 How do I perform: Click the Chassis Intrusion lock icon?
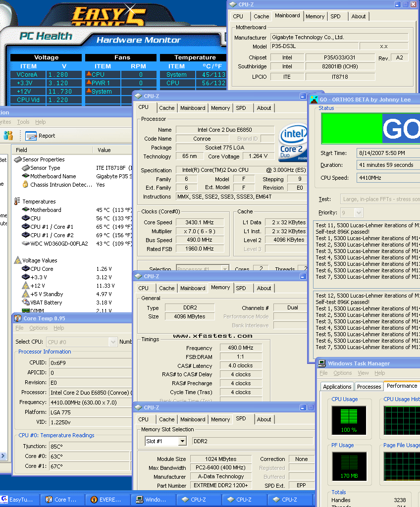[25, 184]
